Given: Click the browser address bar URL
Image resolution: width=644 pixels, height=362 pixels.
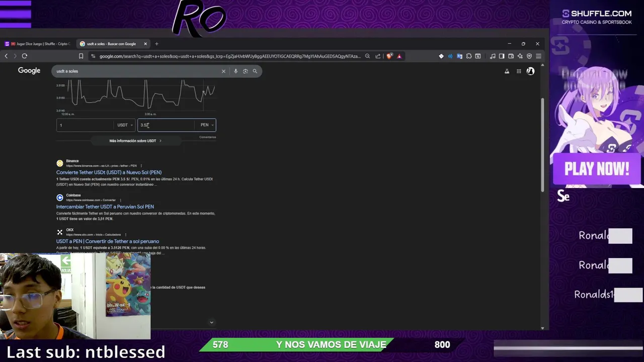Looking at the screenshot, I should pyautogui.click(x=230, y=56).
